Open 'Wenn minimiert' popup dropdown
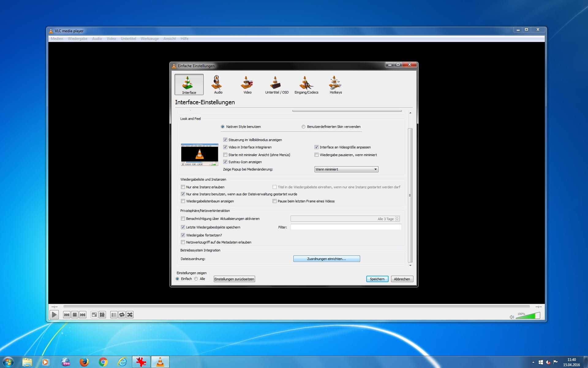Screen dimensions: 588x368 click(x=346, y=169)
